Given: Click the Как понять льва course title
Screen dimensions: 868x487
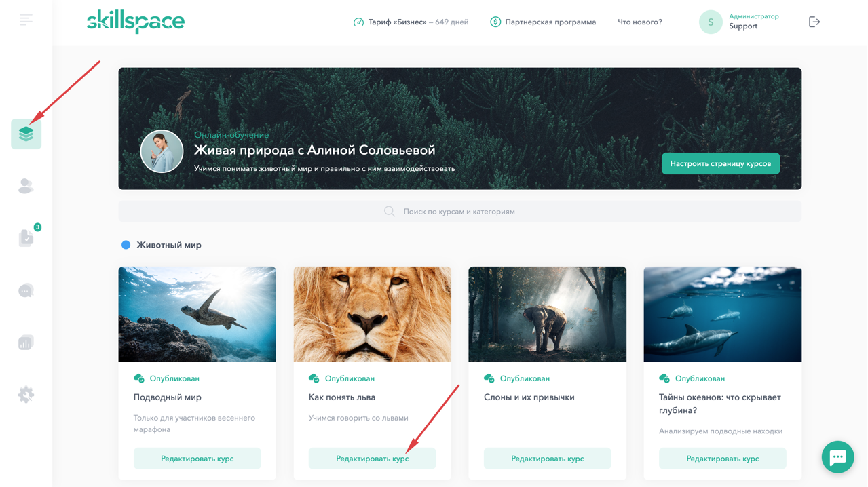Looking at the screenshot, I should [x=342, y=397].
